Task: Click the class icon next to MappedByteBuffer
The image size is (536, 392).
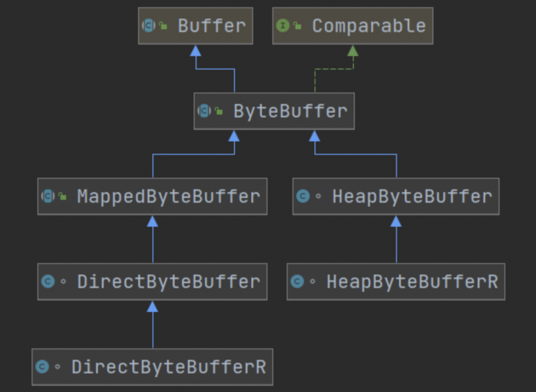Action: point(48,196)
